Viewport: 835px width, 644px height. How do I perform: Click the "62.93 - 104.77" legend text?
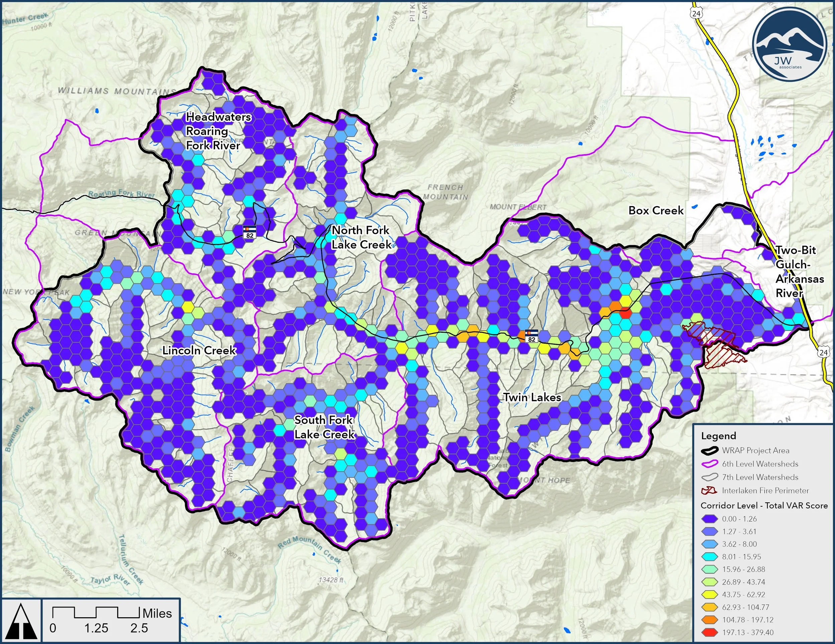[x=745, y=607]
